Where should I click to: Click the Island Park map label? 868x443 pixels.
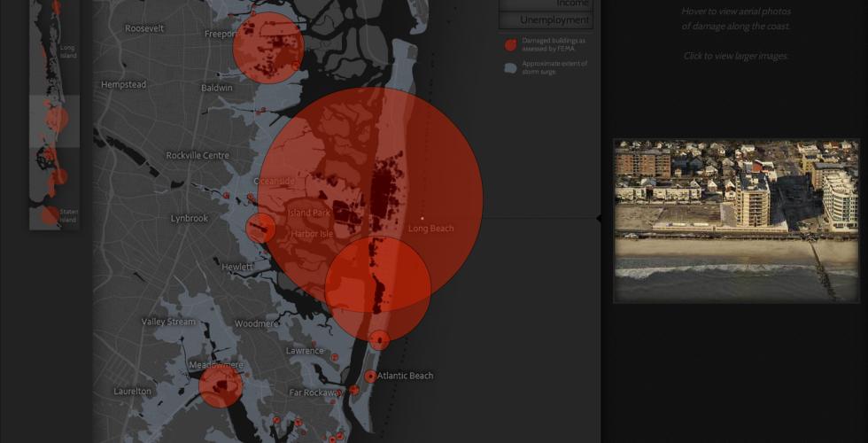click(x=309, y=213)
